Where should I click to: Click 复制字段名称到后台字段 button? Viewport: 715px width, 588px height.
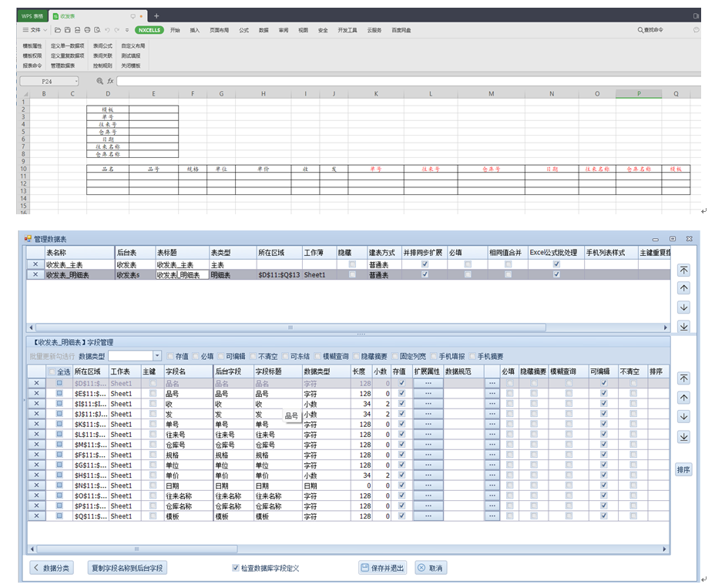(129, 568)
